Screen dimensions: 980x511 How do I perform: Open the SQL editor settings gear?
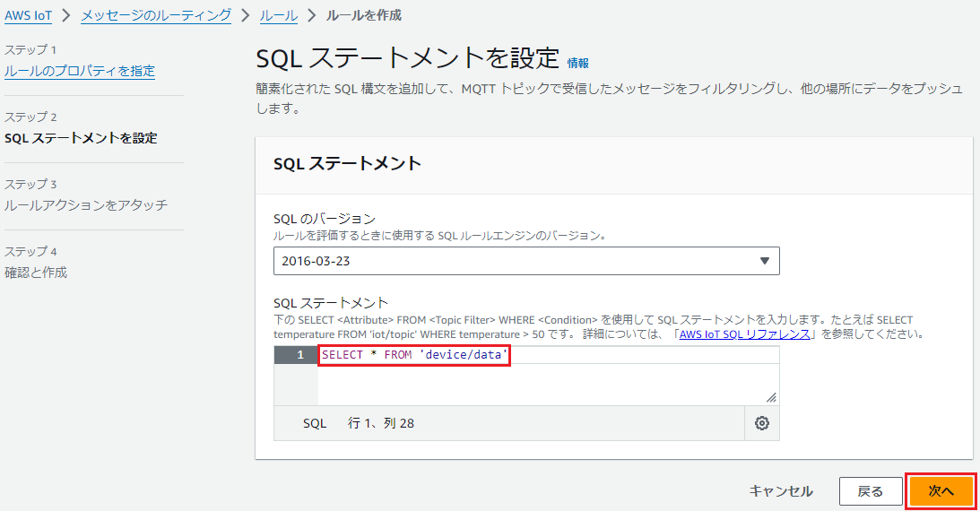762,423
